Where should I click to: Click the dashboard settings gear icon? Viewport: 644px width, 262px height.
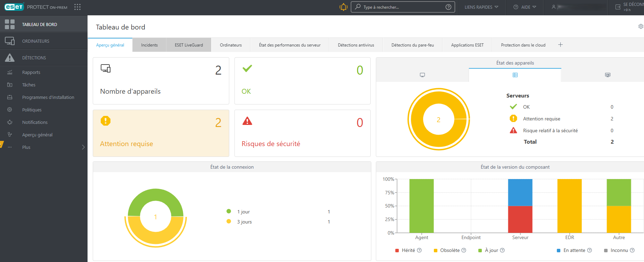click(641, 26)
